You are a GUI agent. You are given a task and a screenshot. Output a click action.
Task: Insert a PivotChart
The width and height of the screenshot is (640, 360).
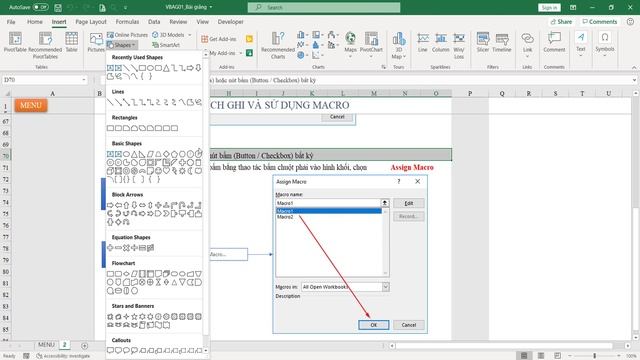coord(371,44)
